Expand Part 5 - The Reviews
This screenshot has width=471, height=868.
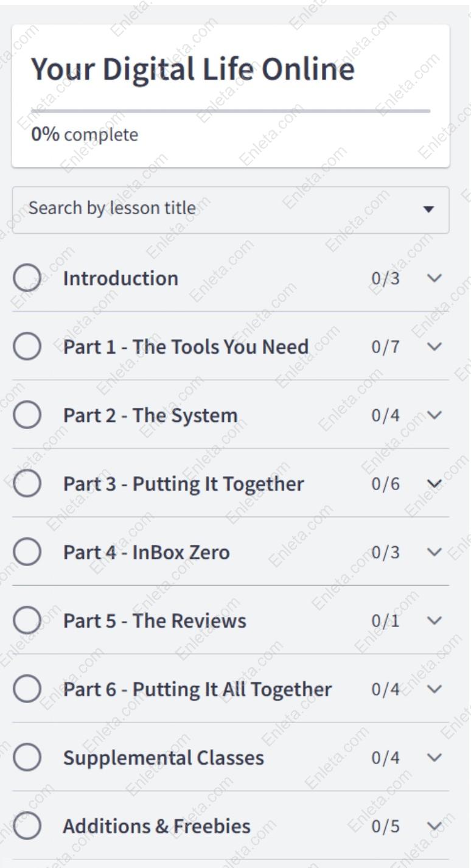point(436,620)
